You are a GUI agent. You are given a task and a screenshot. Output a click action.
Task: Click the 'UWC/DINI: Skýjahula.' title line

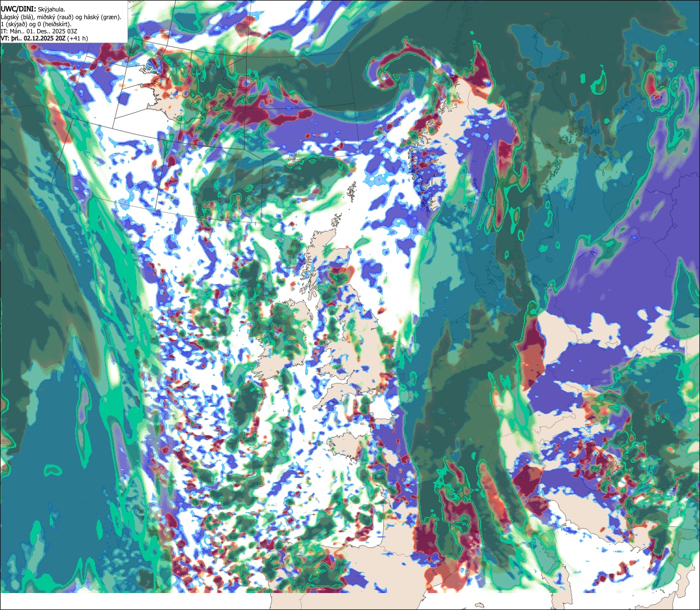pos(33,9)
